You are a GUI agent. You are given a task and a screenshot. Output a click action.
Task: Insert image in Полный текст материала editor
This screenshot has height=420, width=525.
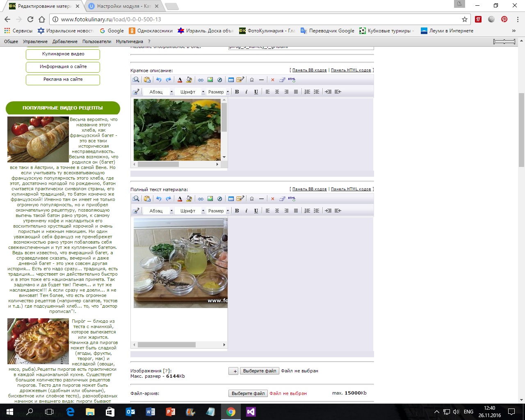pyautogui.click(x=210, y=199)
